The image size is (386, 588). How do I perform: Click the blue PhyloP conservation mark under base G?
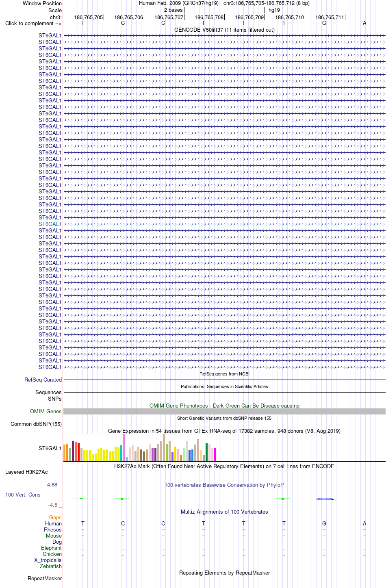325,499
